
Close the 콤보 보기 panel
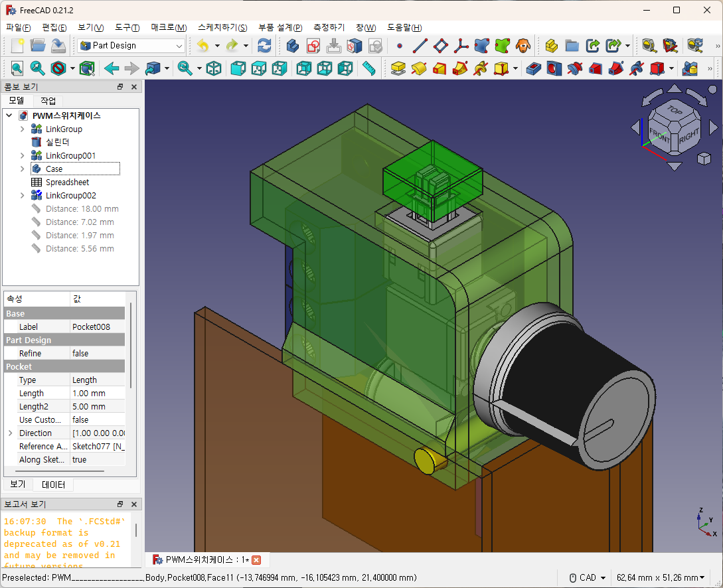click(x=134, y=87)
